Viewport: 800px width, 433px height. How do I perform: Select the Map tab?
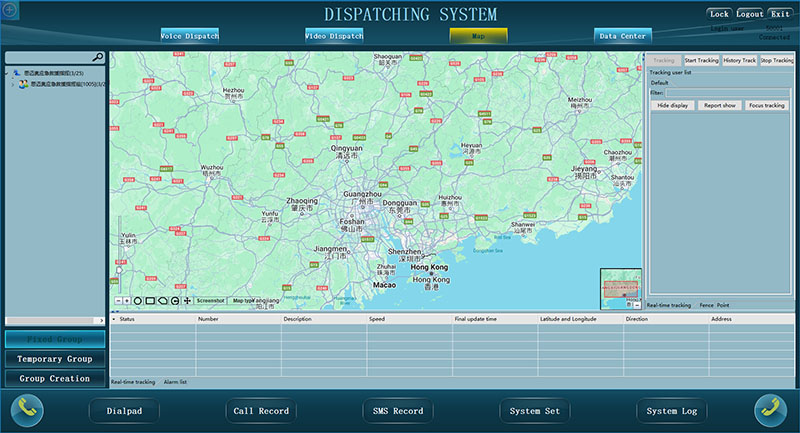coord(479,36)
